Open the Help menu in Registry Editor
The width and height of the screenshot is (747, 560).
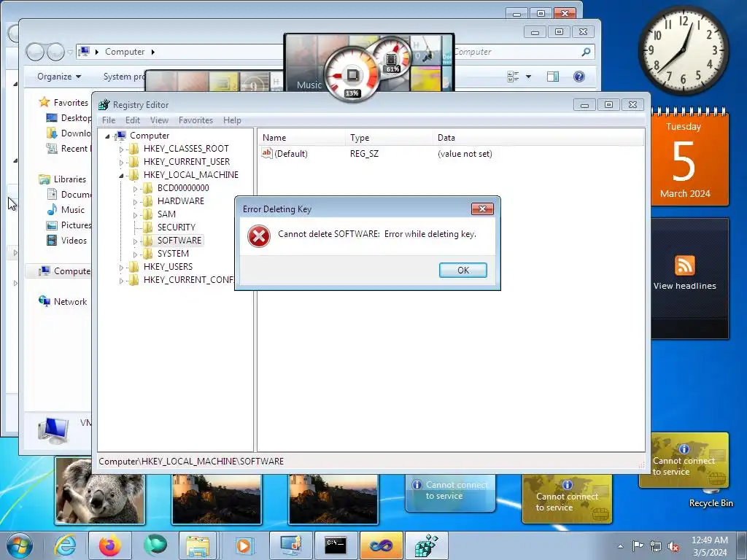coord(232,120)
